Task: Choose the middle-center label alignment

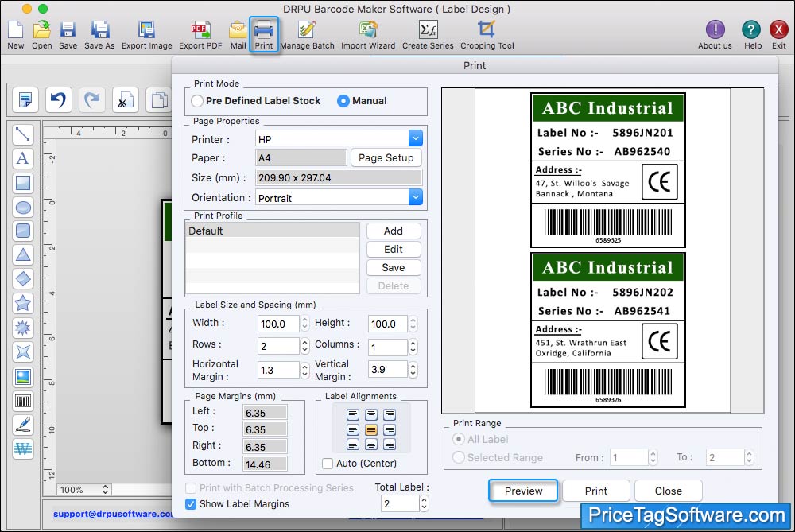Action: pyautogui.click(x=371, y=430)
